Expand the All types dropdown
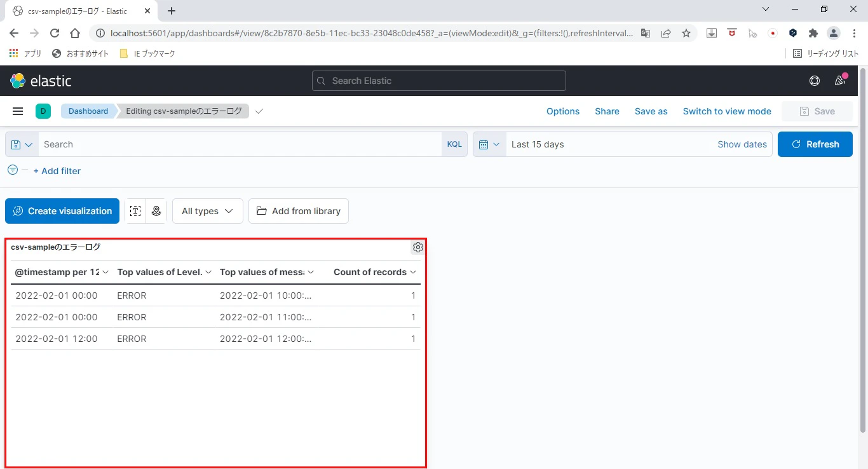 pyautogui.click(x=208, y=211)
